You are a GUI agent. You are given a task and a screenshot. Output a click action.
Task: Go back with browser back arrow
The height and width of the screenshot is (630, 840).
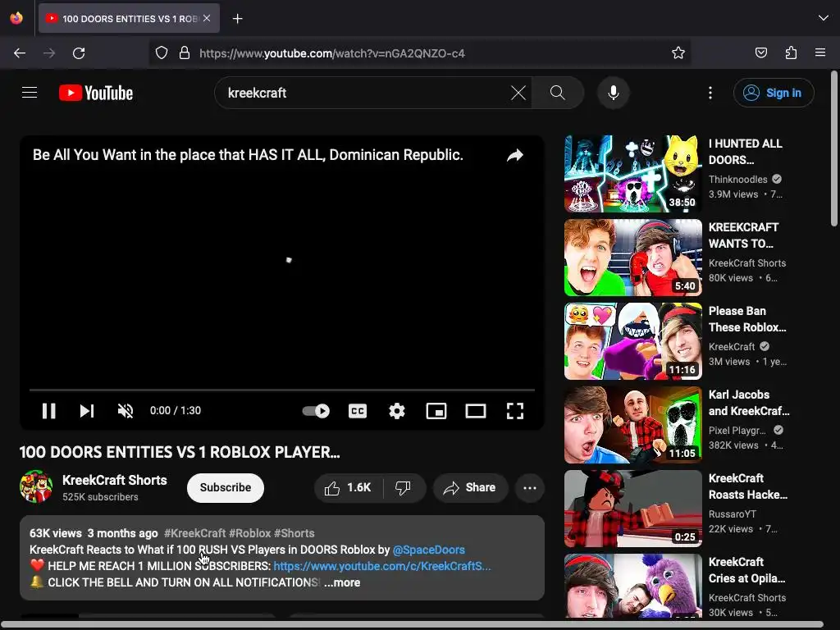click(20, 53)
